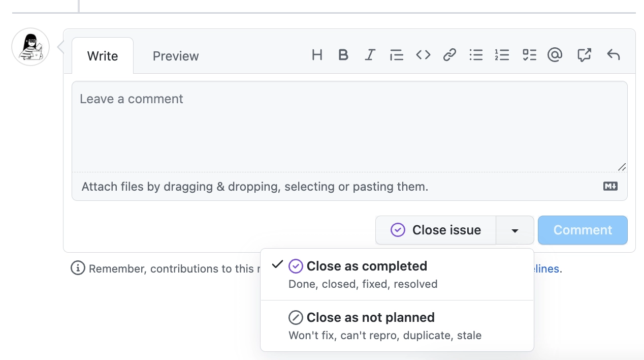Expand the close issue options dropdown arrow
The height and width of the screenshot is (360, 644).
pos(515,230)
